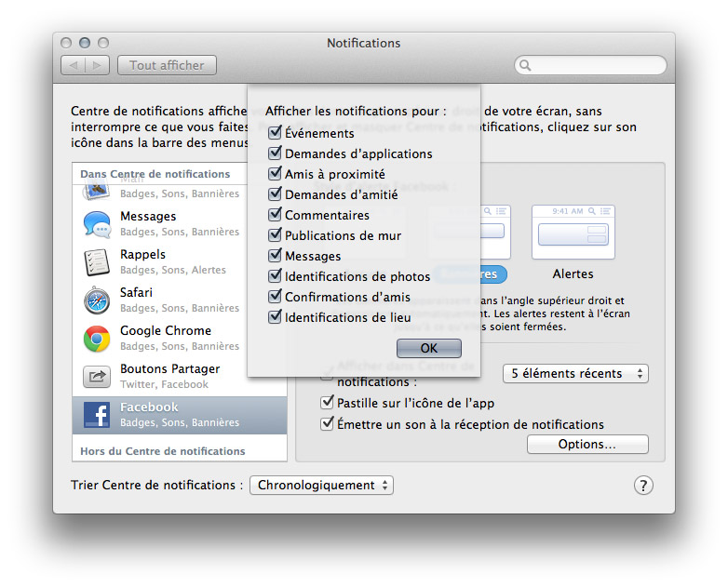The width and height of the screenshot is (728, 587).
Task: Select the Rappels app icon
Action: [97, 262]
